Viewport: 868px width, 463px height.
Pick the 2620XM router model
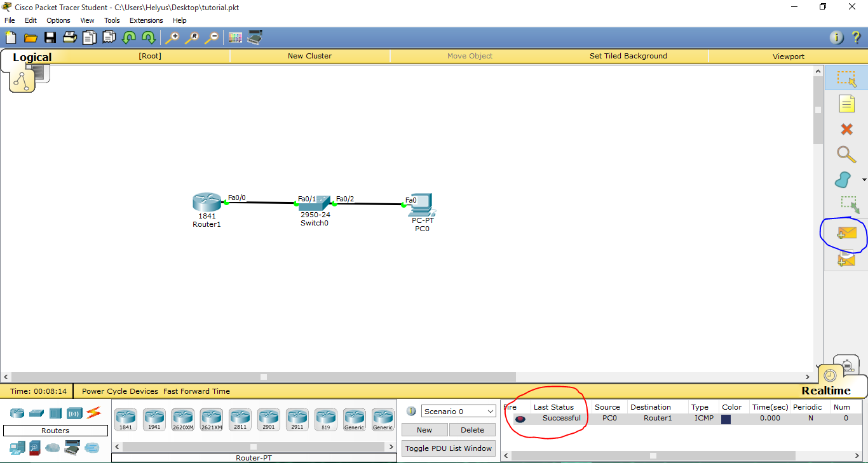182,420
